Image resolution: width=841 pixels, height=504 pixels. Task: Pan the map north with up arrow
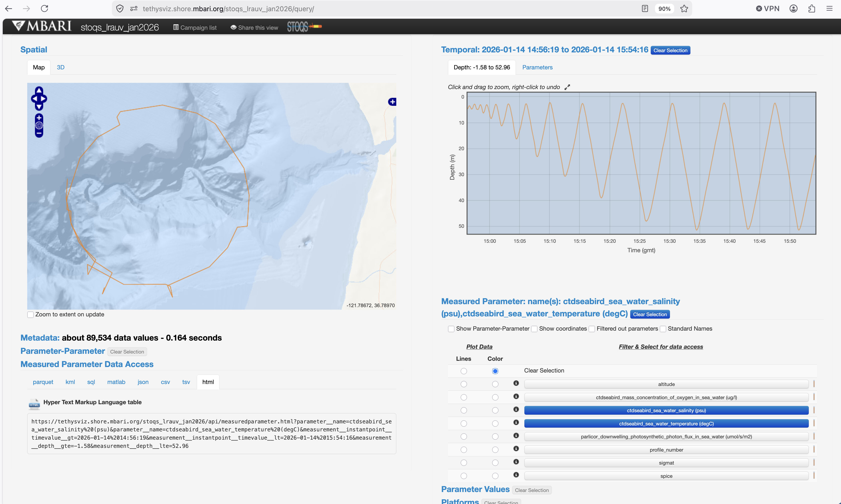[39, 90]
